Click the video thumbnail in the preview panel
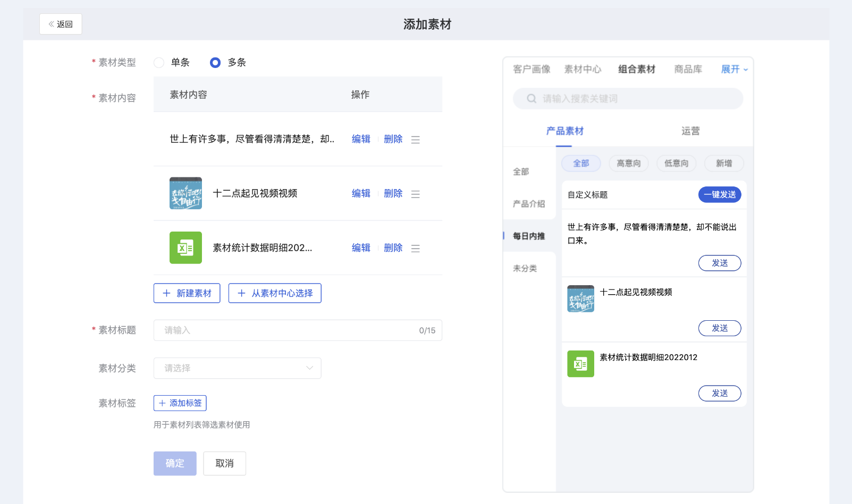This screenshot has width=852, height=504. (580, 298)
